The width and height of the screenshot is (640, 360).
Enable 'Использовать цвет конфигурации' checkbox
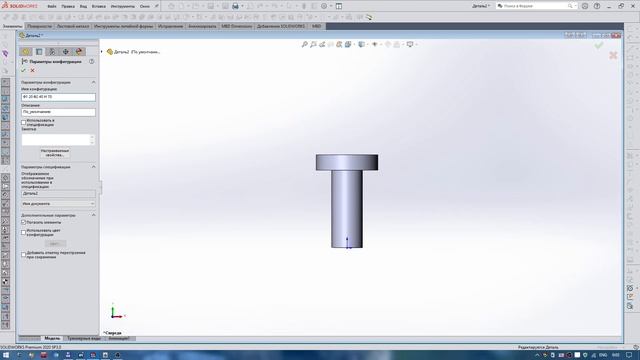click(x=23, y=232)
